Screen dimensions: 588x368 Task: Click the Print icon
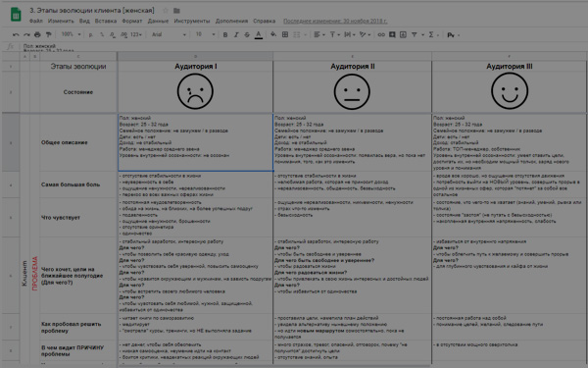click(37, 34)
